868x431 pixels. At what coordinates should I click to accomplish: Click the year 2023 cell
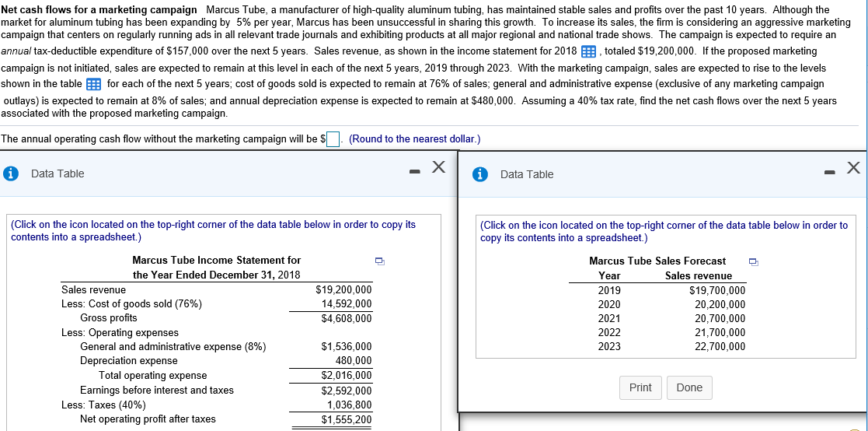tap(609, 347)
